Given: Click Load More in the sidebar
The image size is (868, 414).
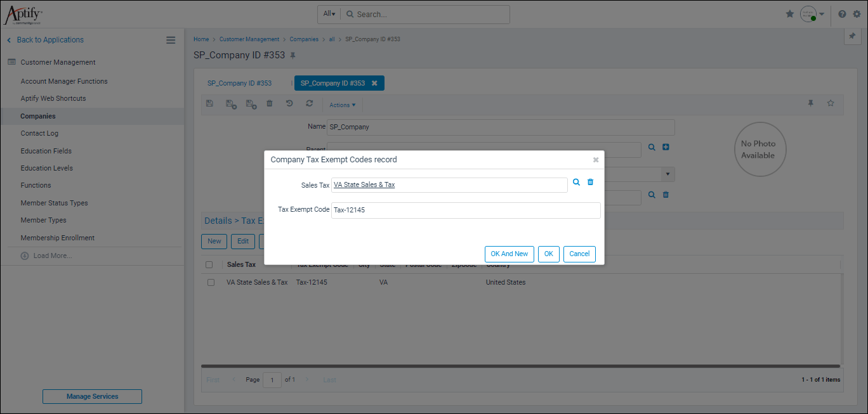Looking at the screenshot, I should click(x=51, y=256).
